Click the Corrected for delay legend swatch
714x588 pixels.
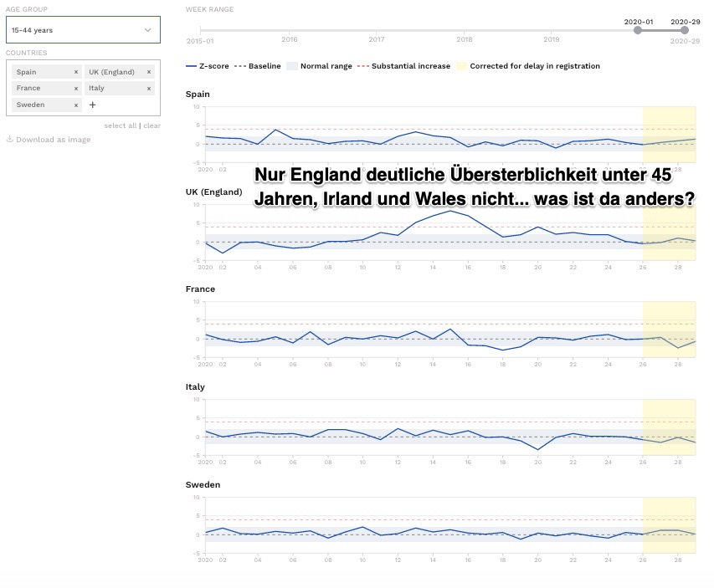tap(461, 66)
